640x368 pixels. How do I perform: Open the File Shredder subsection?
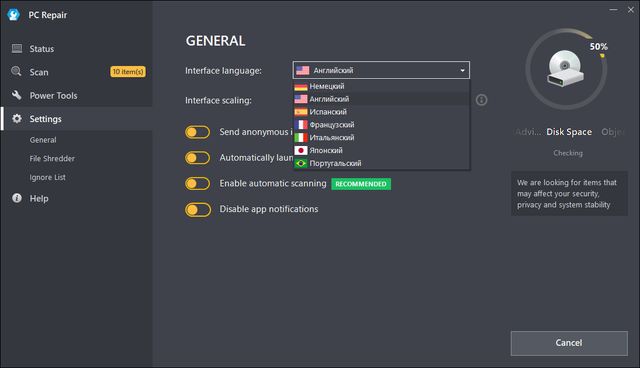point(52,158)
